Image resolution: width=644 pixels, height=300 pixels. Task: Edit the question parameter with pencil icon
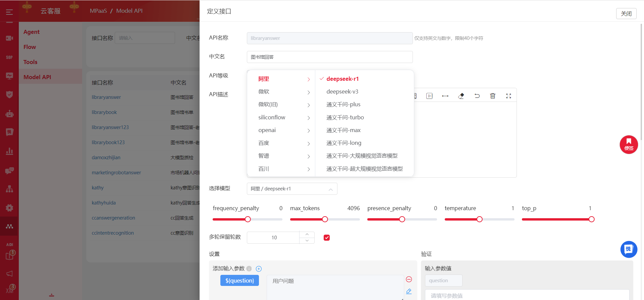coord(409,291)
